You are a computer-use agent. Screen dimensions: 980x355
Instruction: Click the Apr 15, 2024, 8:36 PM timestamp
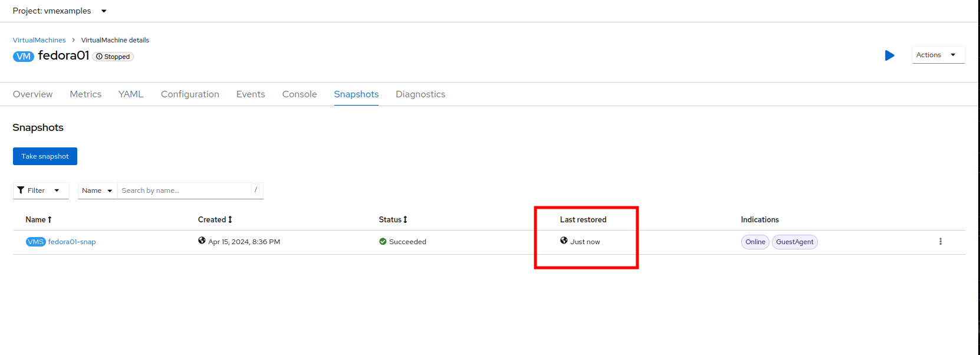point(244,242)
